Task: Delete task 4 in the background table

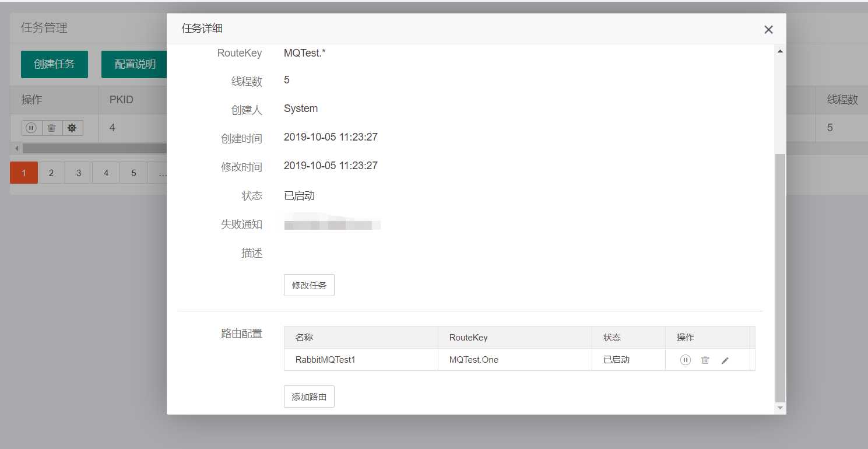Action: pos(51,128)
